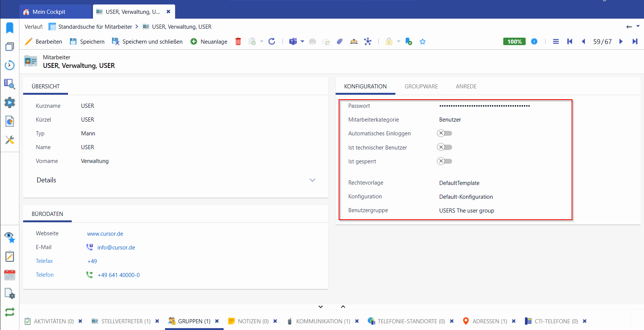Open the dropdown arrow next to Teams icon

(x=302, y=41)
